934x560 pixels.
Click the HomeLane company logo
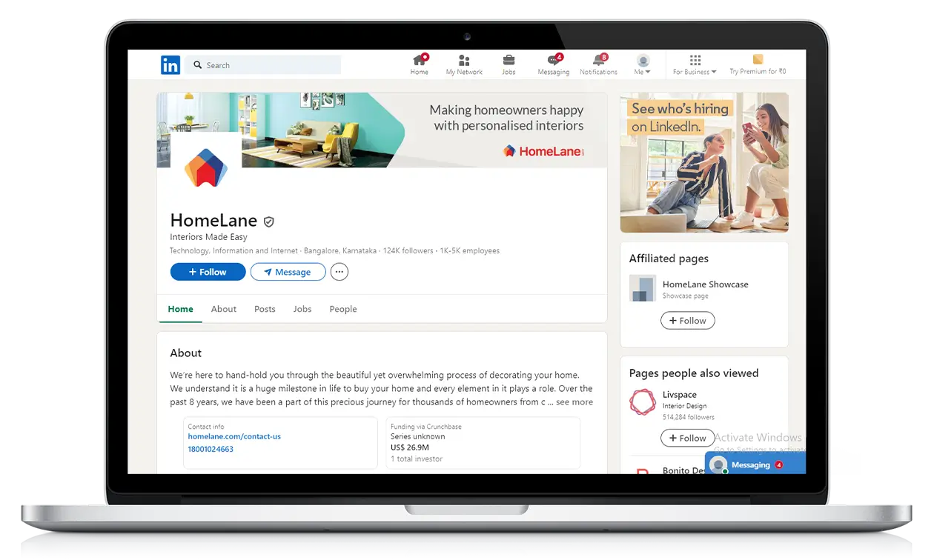206,167
